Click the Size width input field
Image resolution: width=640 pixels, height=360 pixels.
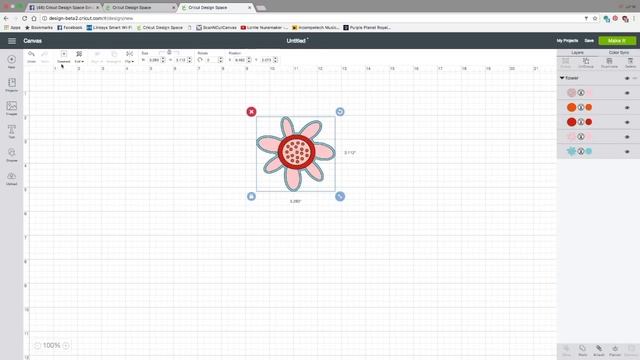coord(153,60)
